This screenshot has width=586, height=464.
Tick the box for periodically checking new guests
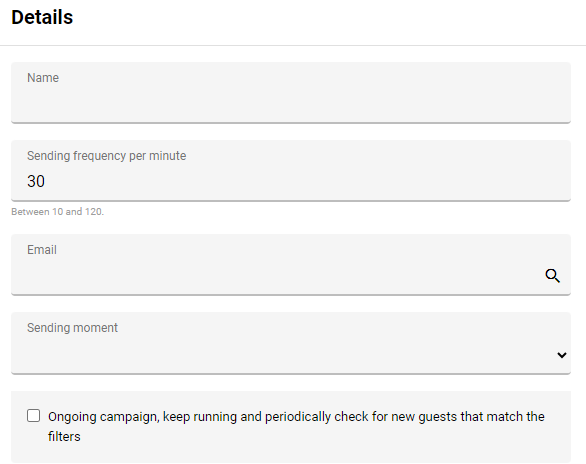coord(34,415)
